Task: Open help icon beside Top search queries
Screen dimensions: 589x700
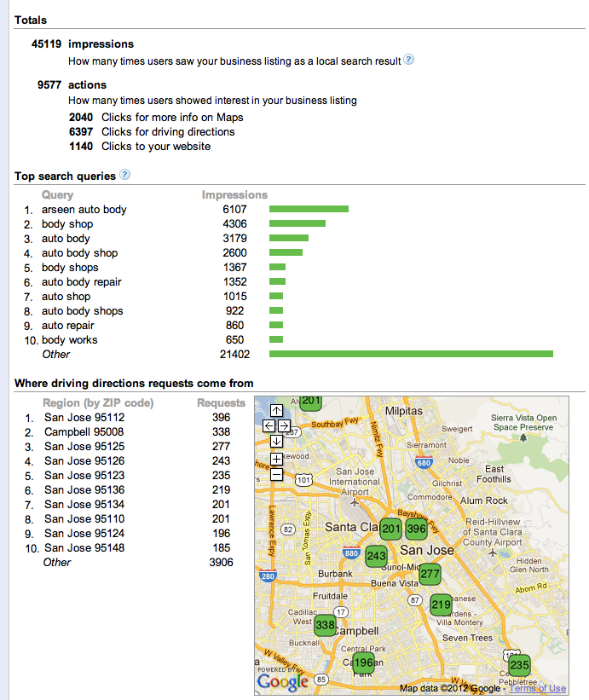Action: (x=125, y=175)
